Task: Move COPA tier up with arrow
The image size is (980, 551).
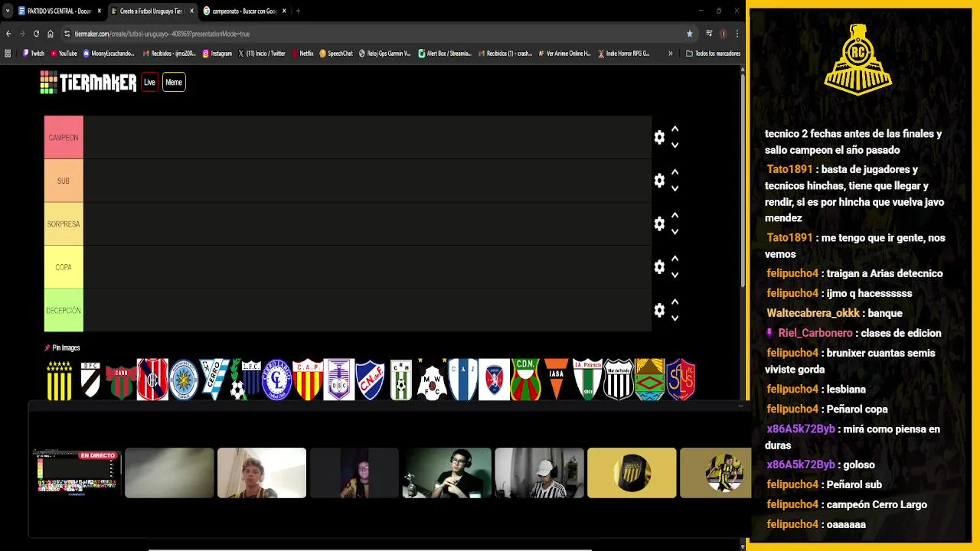Action: coord(675,259)
